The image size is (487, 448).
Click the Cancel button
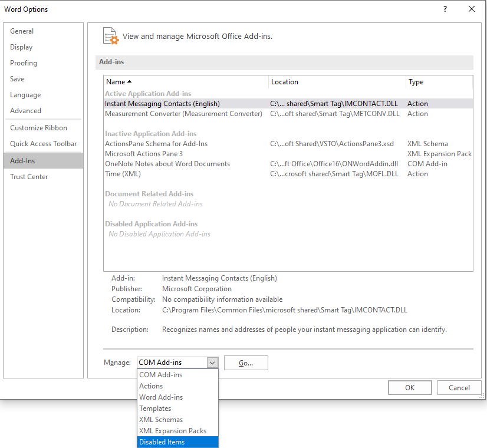pos(459,387)
